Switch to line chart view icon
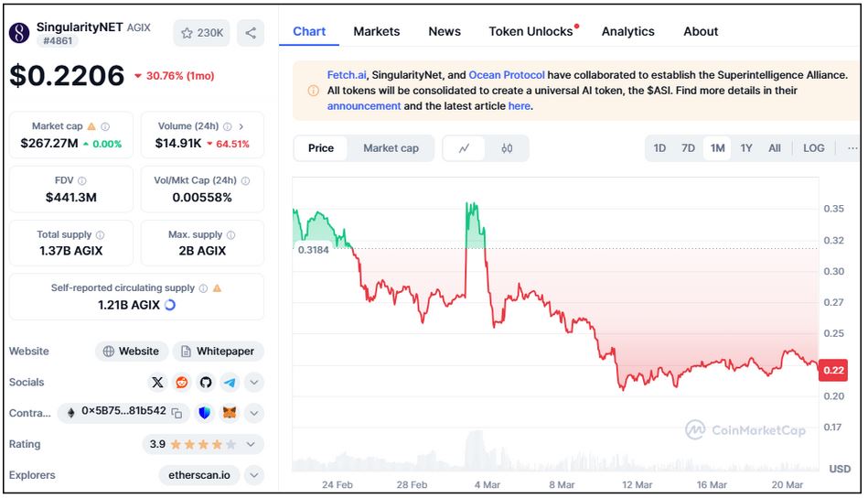This screenshot has width=868, height=498. point(464,148)
